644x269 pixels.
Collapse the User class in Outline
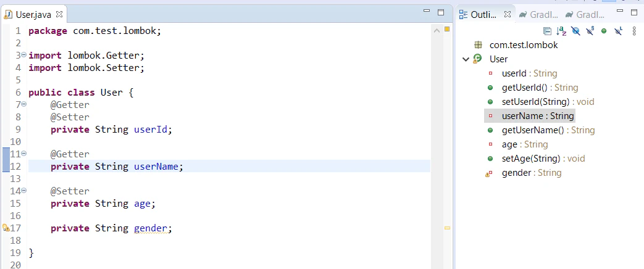point(466,59)
